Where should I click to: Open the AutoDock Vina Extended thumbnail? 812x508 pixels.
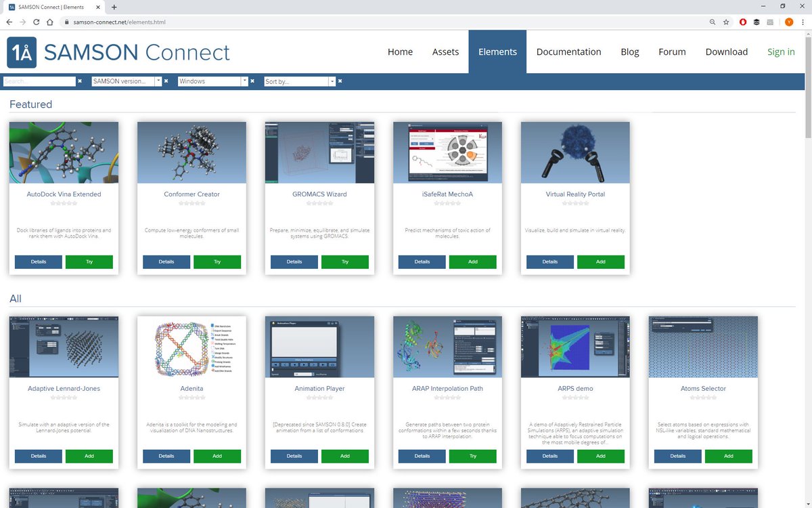pos(64,152)
